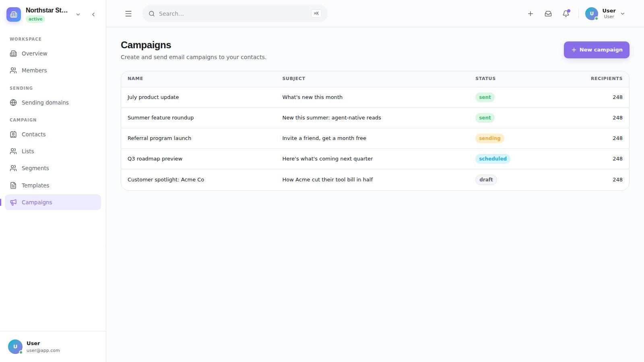The image size is (644, 362).
Task: Open the User account dropdown
Action: click(x=605, y=14)
